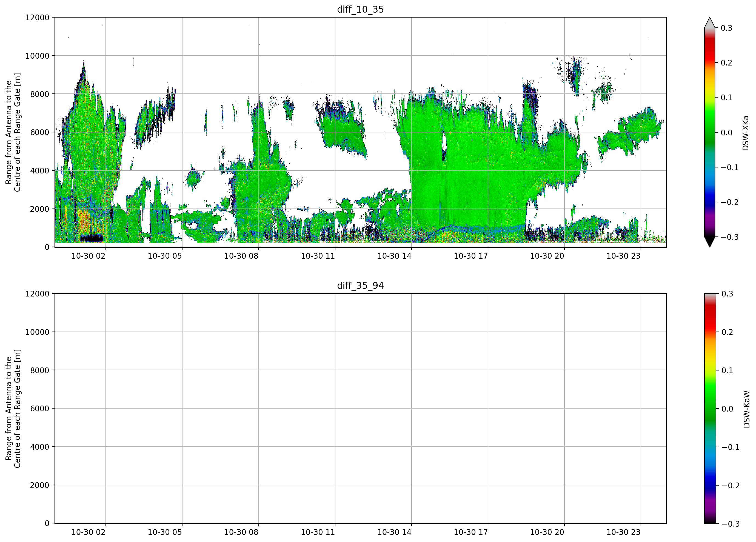Click the top plot's 6000 y-axis label
The height and width of the screenshot is (542, 756).
pyautogui.click(x=40, y=132)
